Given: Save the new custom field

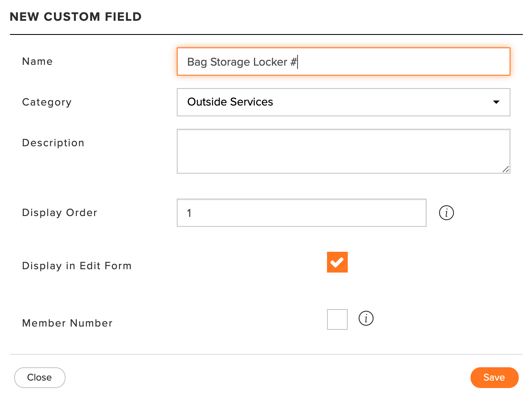Looking at the screenshot, I should pos(494,378).
